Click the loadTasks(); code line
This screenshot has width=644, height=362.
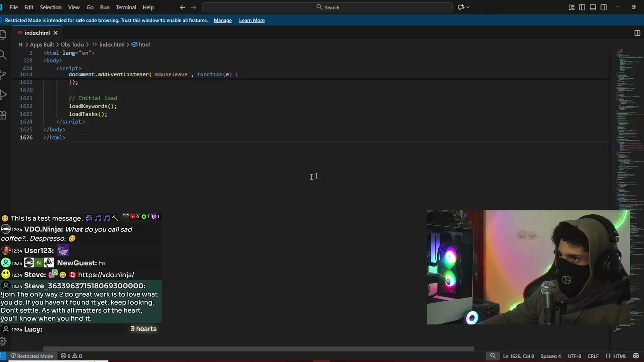(x=88, y=114)
